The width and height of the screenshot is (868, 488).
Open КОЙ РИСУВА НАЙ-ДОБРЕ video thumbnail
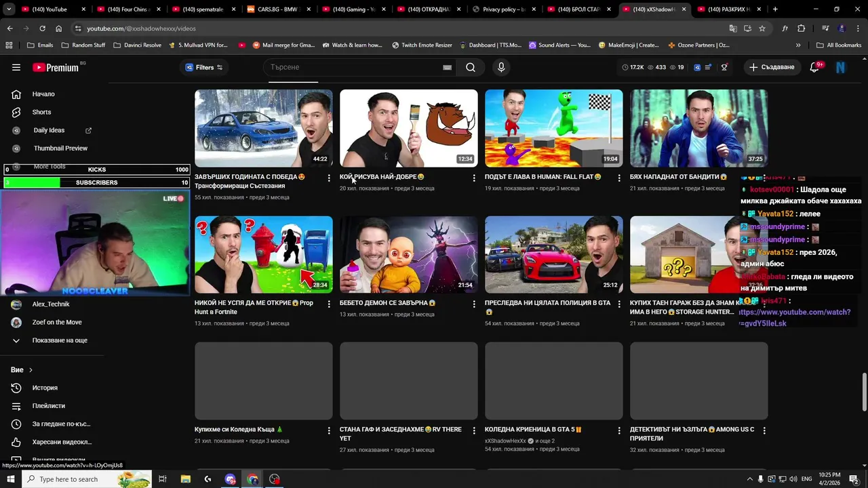coord(409,128)
